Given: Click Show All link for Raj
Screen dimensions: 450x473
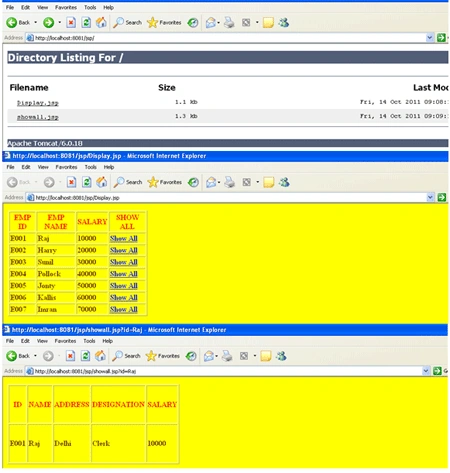Looking at the screenshot, I should point(124,238).
